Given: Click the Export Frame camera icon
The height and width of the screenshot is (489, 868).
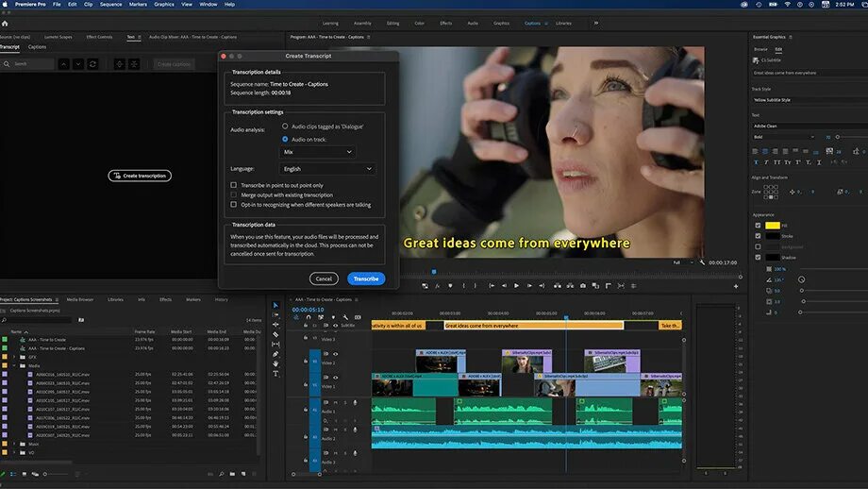Looking at the screenshot, I should (x=583, y=286).
